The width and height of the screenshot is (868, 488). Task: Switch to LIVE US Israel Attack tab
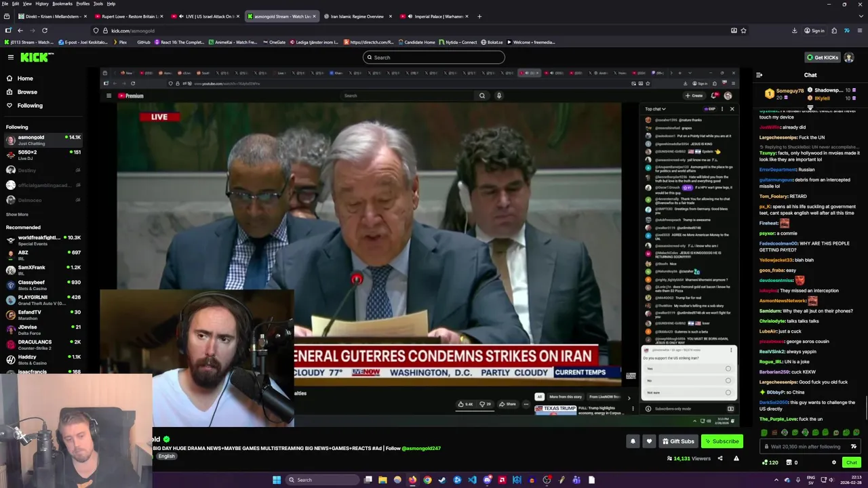click(x=205, y=16)
